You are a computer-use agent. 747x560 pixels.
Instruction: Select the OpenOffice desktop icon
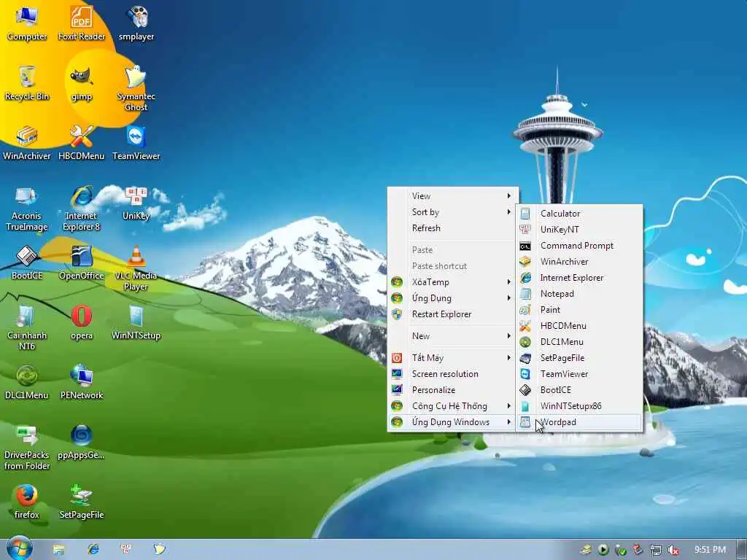pyautogui.click(x=82, y=262)
